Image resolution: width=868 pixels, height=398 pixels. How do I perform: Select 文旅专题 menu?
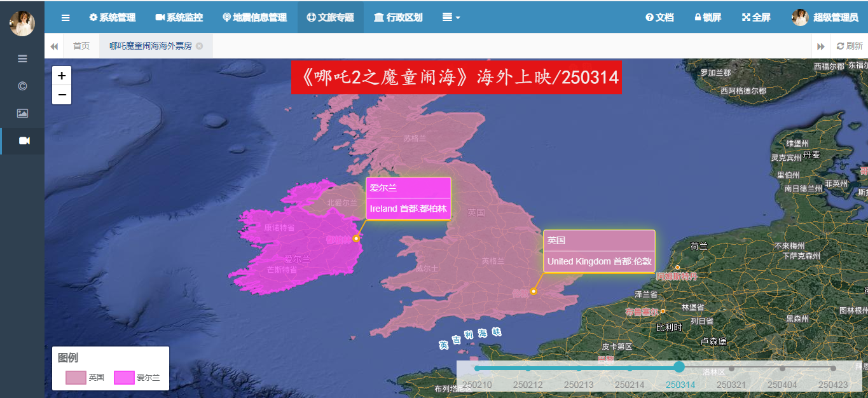331,18
